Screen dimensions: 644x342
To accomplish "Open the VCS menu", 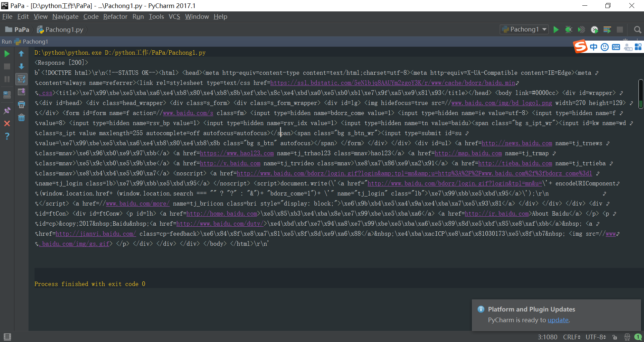I will pos(174,16).
